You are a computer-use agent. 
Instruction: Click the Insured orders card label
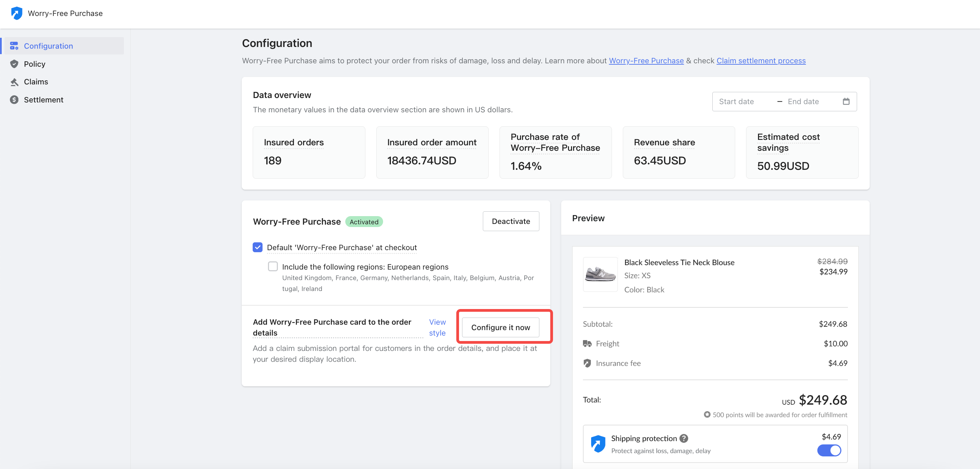click(294, 142)
